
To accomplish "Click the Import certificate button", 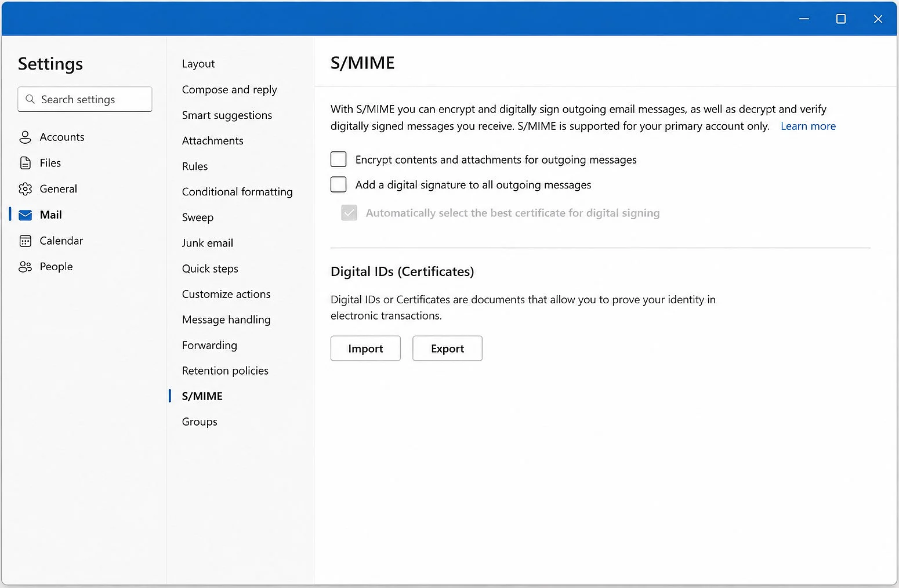I will [365, 349].
